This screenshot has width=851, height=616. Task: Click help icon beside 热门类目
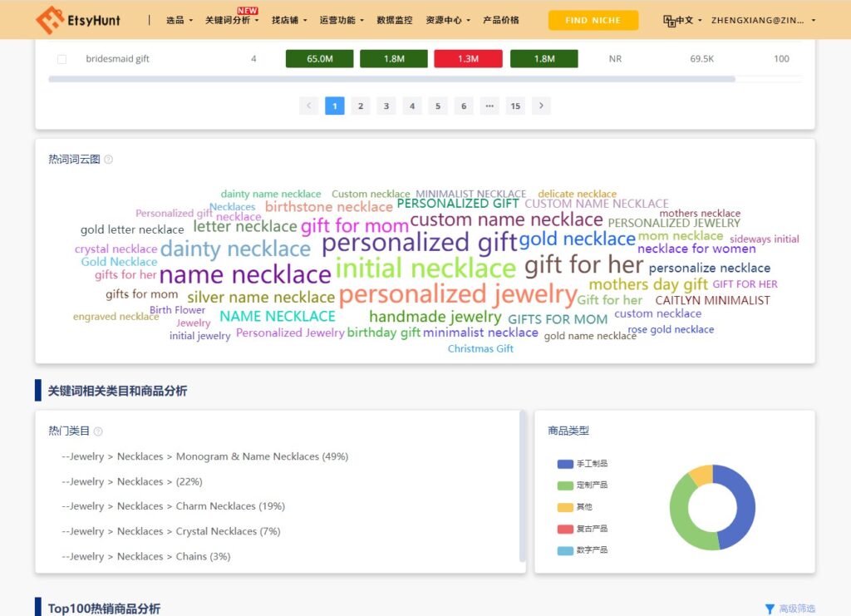[x=98, y=431]
